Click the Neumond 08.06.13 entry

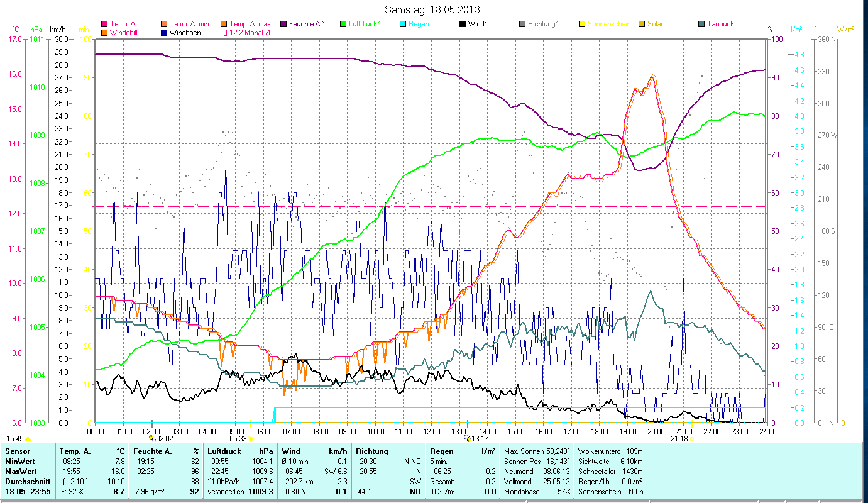[537, 472]
